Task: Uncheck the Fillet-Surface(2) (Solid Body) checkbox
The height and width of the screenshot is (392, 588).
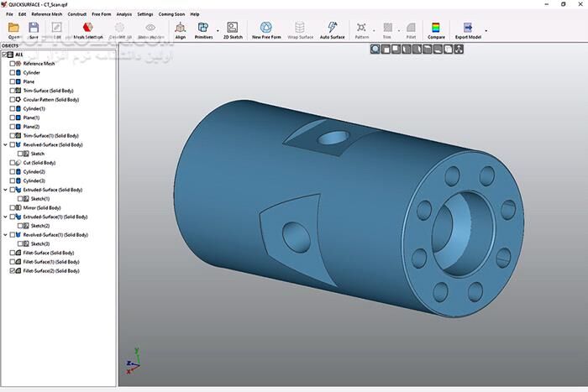Action: click(13, 271)
